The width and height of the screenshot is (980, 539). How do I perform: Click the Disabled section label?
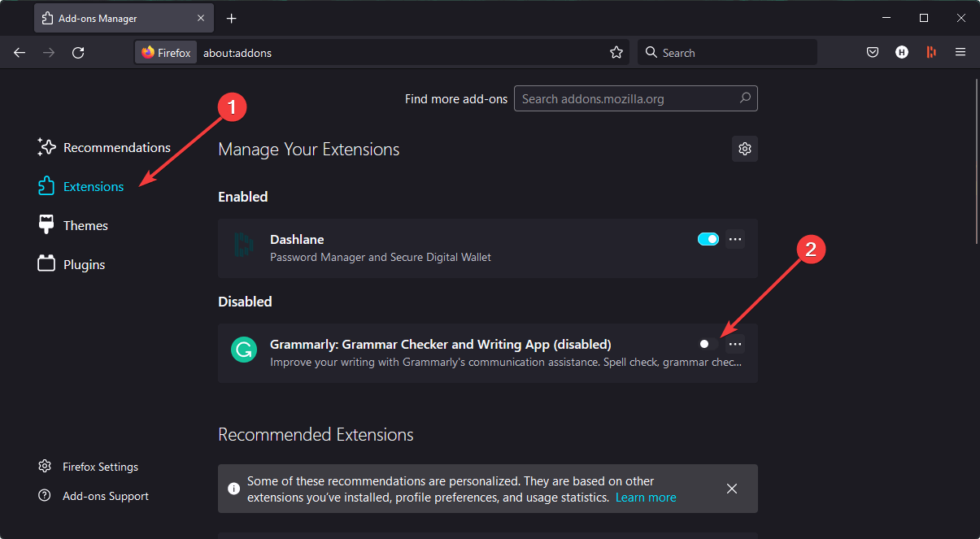pyautogui.click(x=245, y=302)
